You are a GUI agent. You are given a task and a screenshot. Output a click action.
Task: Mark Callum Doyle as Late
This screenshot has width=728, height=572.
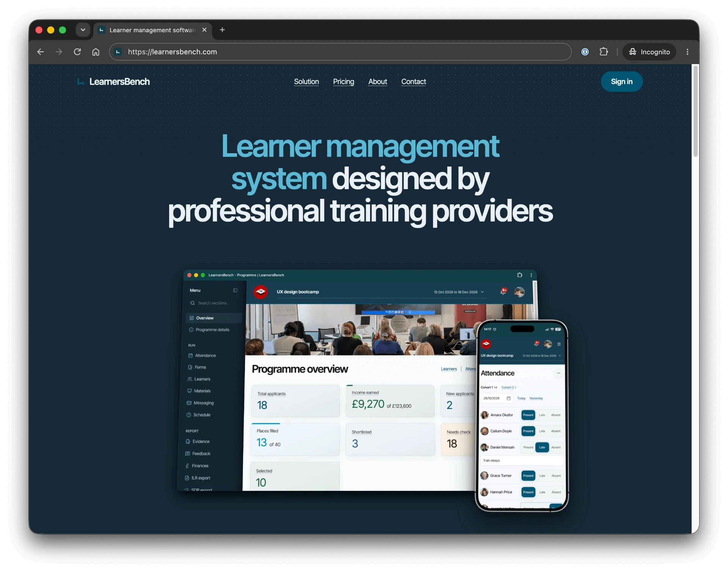542,431
